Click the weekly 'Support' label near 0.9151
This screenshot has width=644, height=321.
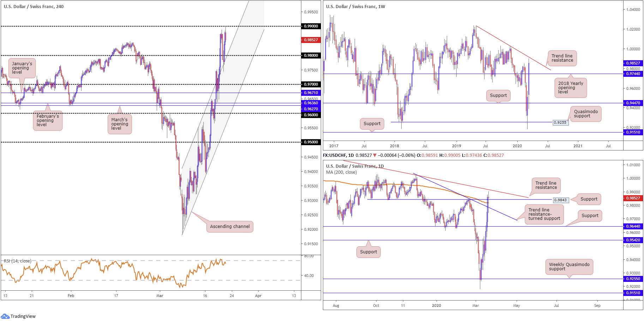click(x=372, y=124)
